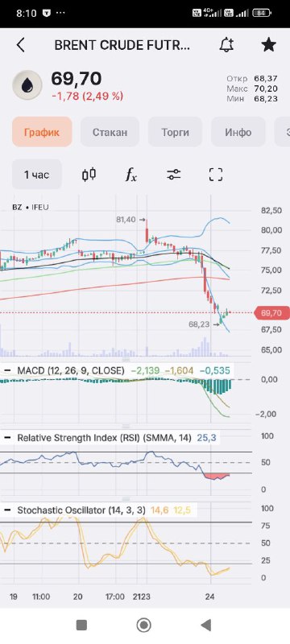
Task: Click the 69,70 current price label on axis
Action: (x=272, y=313)
